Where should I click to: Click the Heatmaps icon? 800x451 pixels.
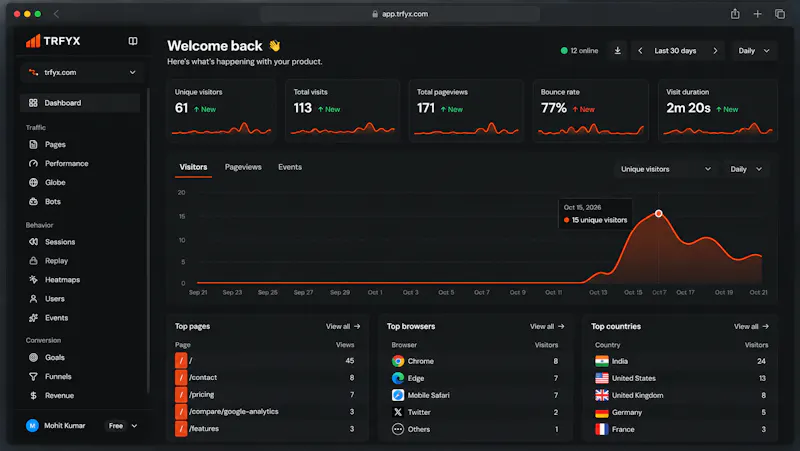coord(33,280)
